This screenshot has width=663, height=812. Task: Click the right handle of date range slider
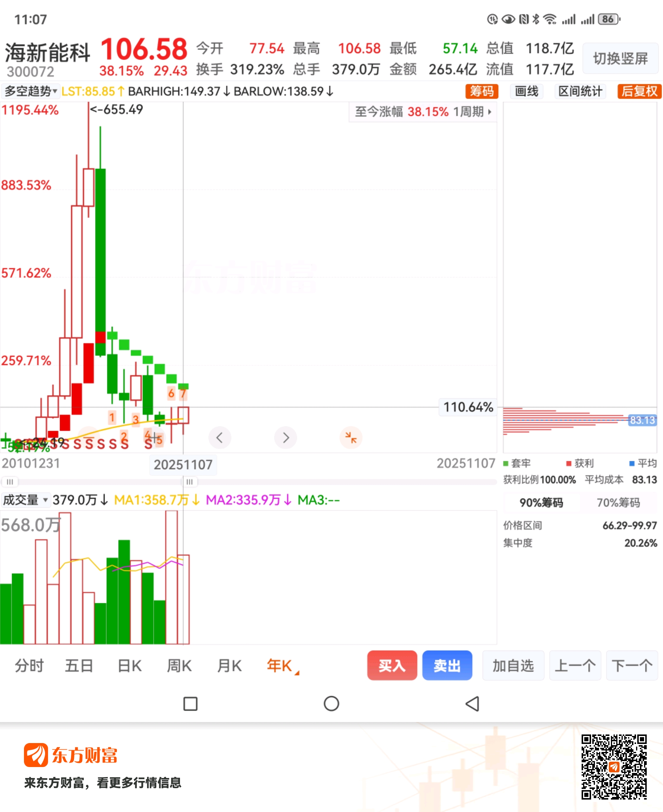(189, 482)
